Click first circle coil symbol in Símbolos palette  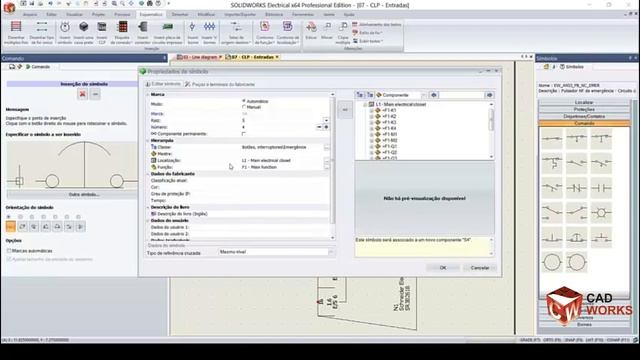[x=552, y=262]
